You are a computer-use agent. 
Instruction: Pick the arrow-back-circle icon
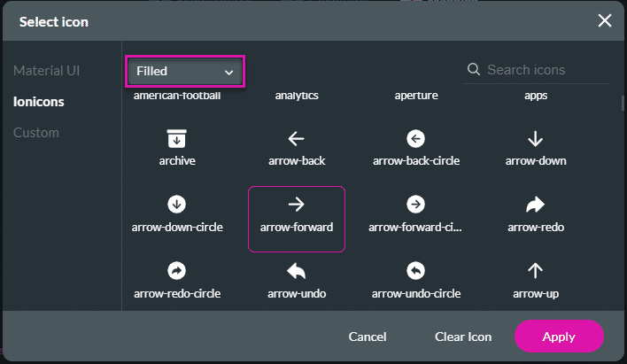(416, 146)
